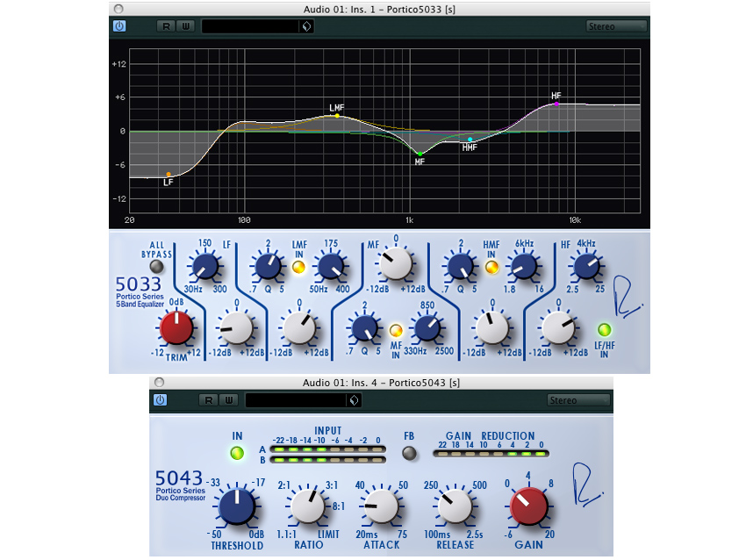This screenshot has height=560, width=746.
Task: Click the red TRIM knob
Action: (x=176, y=327)
